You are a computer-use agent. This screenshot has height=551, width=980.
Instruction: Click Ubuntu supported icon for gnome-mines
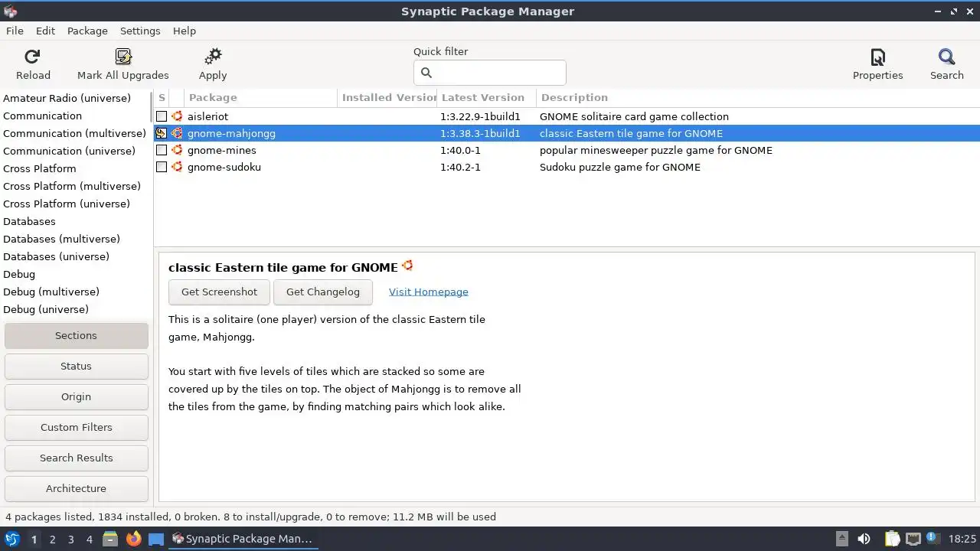point(177,150)
